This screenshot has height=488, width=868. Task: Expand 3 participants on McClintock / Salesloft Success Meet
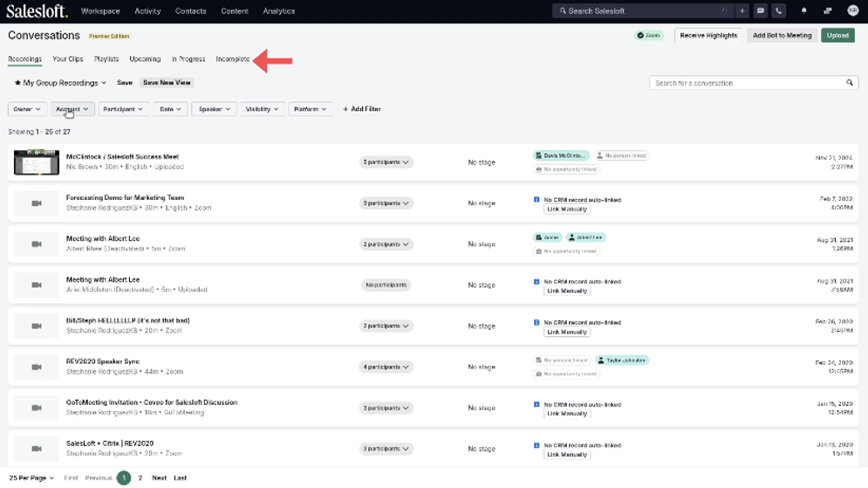386,162
